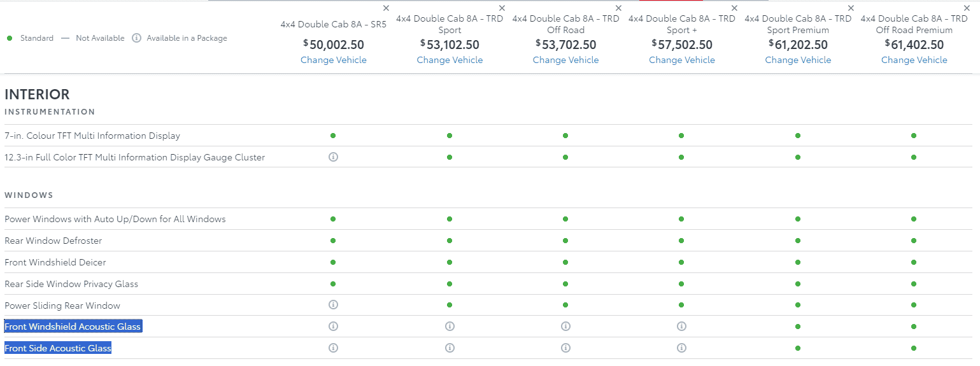Image resolution: width=980 pixels, height=366 pixels.
Task: Remove the SR5 column with its X icon
Action: (x=386, y=8)
